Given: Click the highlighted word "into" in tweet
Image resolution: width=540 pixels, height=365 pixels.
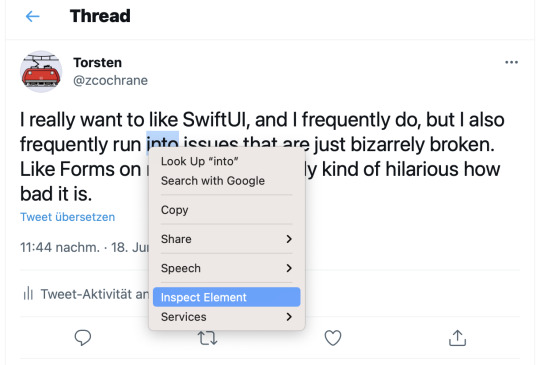Looking at the screenshot, I should coord(163,142).
